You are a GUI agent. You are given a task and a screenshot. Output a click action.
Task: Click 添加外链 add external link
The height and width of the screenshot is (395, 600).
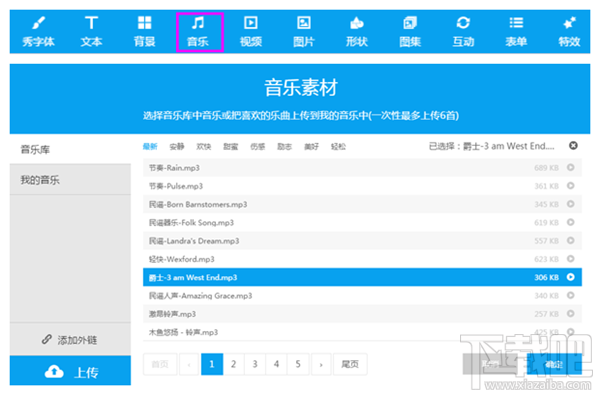click(70, 340)
